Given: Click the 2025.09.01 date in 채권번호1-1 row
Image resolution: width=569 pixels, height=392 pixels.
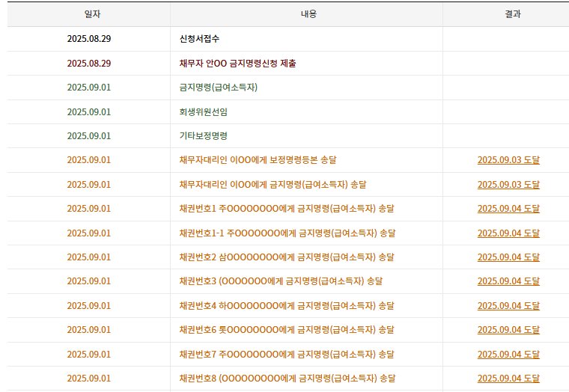Looking at the screenshot, I should click(x=89, y=233).
